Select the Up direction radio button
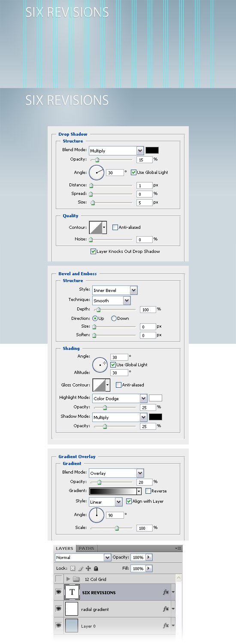 [95, 318]
